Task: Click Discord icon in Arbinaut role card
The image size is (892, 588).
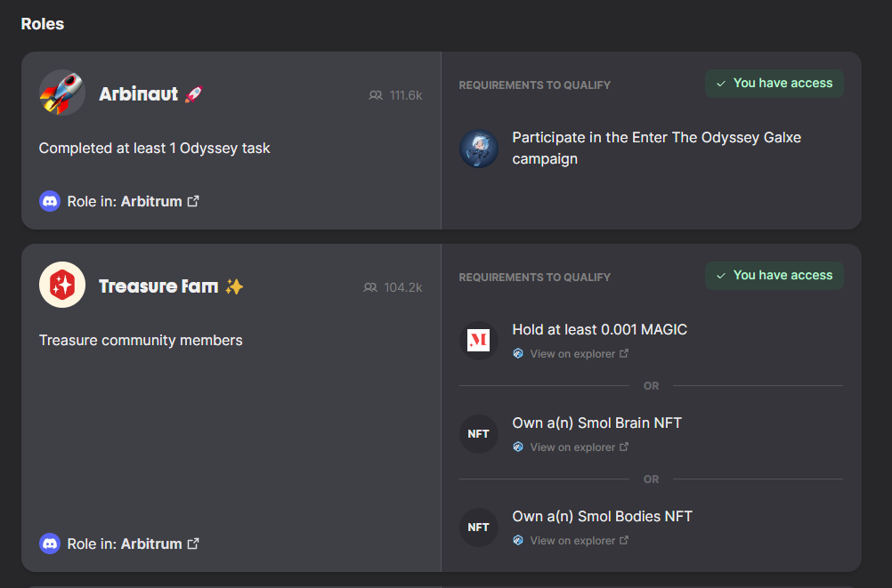Action: tap(50, 201)
